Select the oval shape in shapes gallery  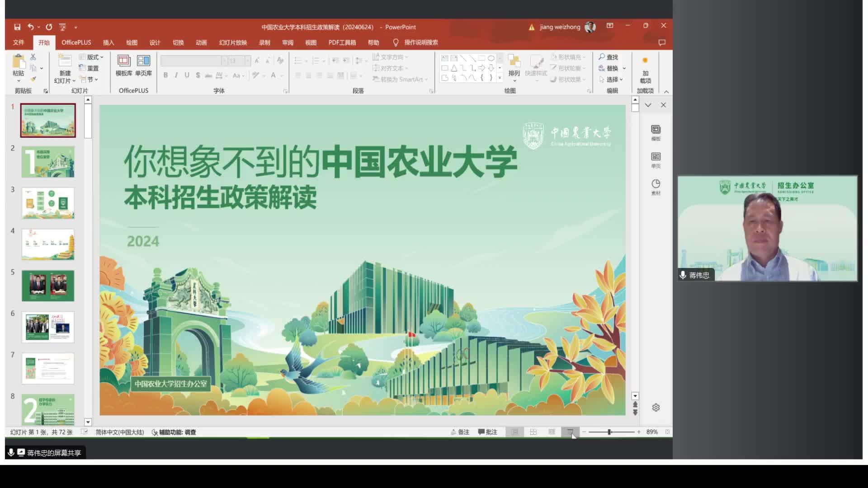tap(491, 58)
